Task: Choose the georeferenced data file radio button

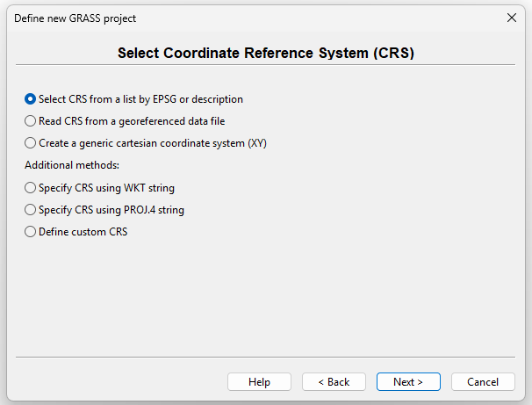Action: tap(31, 121)
